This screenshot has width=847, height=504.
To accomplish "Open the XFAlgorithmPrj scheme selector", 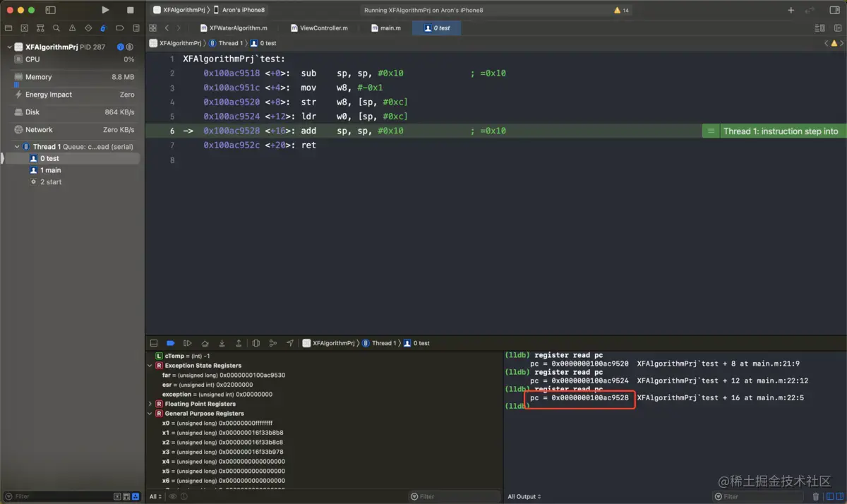I will [x=179, y=10].
